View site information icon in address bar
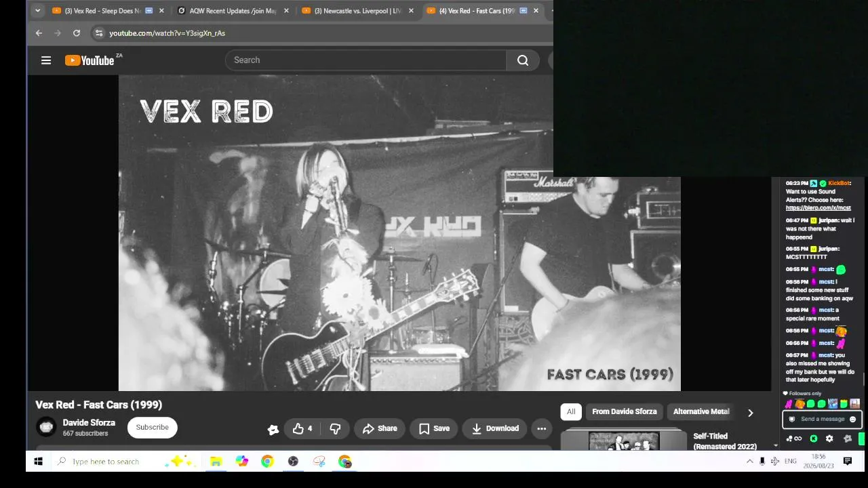Viewport: 868px width, 488px height. tap(98, 33)
